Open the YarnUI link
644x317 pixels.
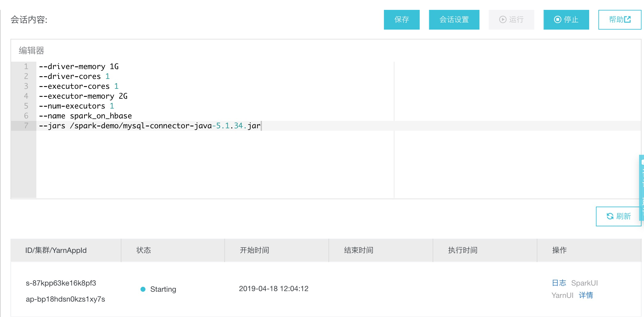point(563,295)
